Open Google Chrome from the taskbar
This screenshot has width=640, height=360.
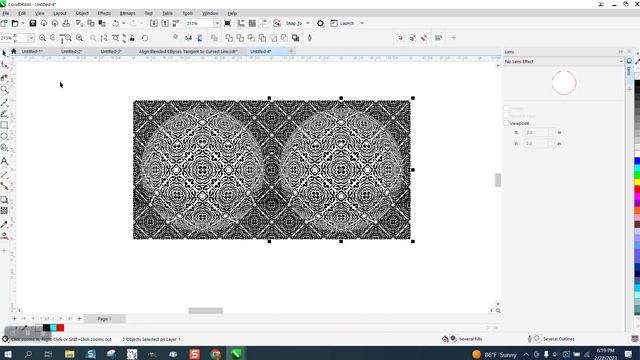tap(216, 354)
